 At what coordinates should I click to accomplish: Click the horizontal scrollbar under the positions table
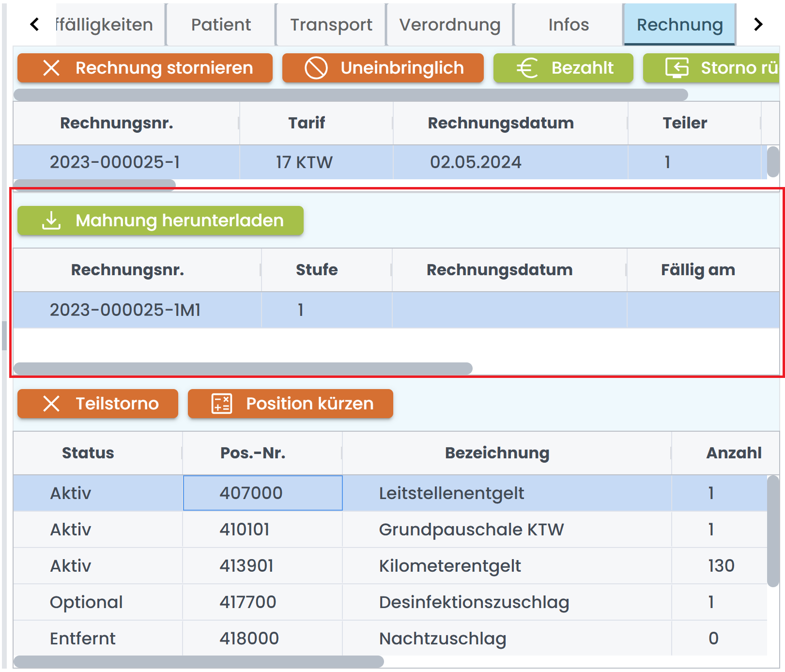point(199,662)
